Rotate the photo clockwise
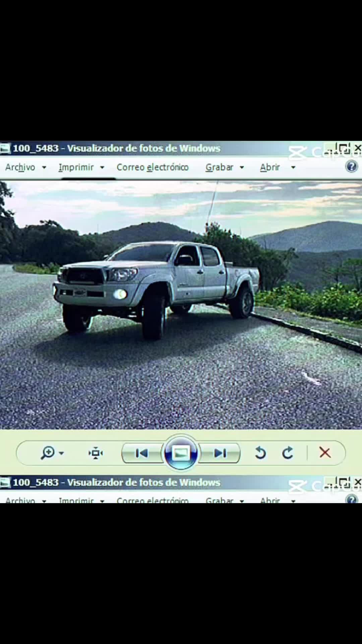Image resolution: width=362 pixels, height=644 pixels. point(288,453)
